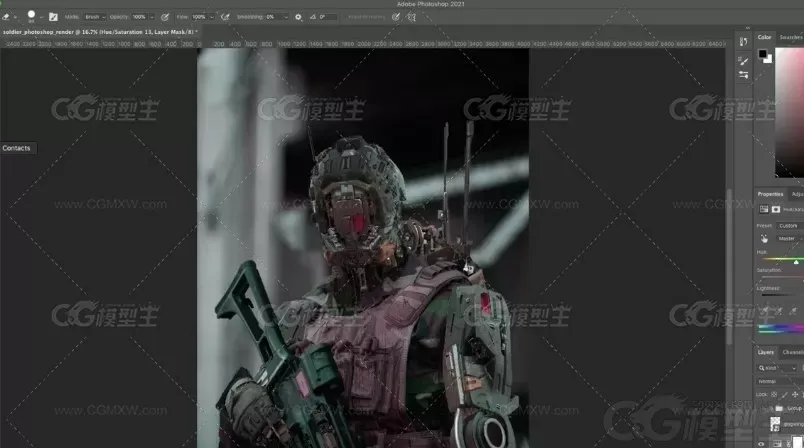Screen dimensions: 804x448
Task: Open the Preset Custom dropdown
Action: tap(789, 226)
